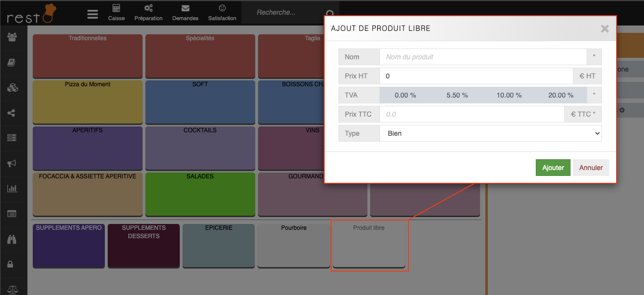Click the hamburger menu icon
The width and height of the screenshot is (644, 295).
(93, 14)
